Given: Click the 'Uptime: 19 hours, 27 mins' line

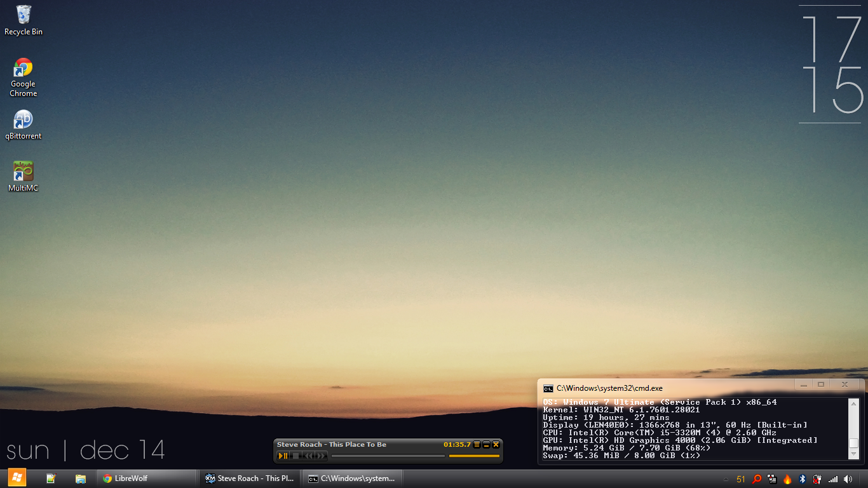Looking at the screenshot, I should (606, 417).
